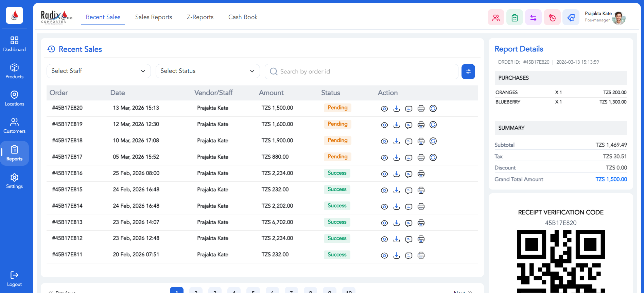Image resolution: width=644 pixels, height=293 pixels.
Task: Click the green clipboard icon in header
Action: [515, 18]
